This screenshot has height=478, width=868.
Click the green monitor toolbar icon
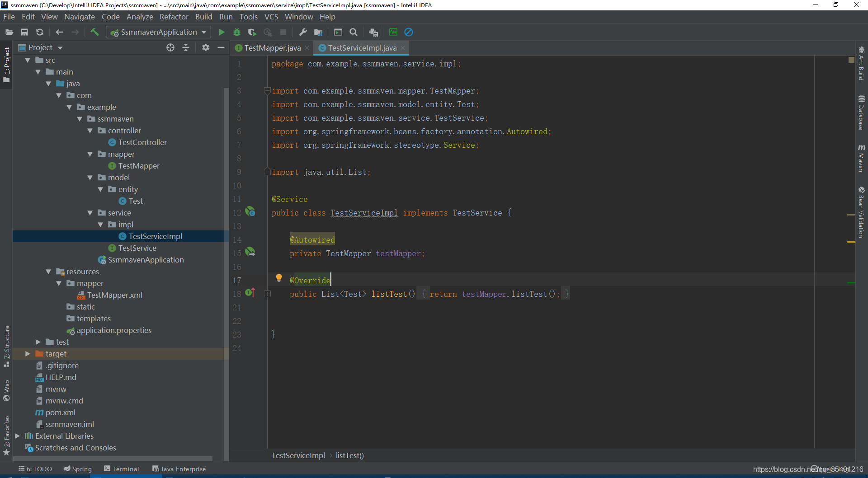point(393,32)
